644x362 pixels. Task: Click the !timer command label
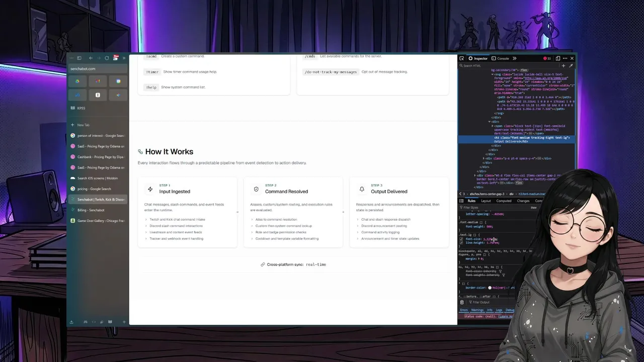pos(152,72)
